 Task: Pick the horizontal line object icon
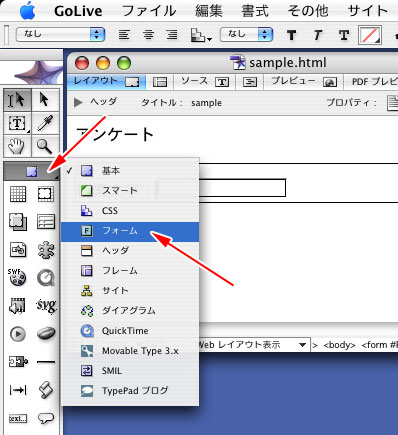click(46, 362)
